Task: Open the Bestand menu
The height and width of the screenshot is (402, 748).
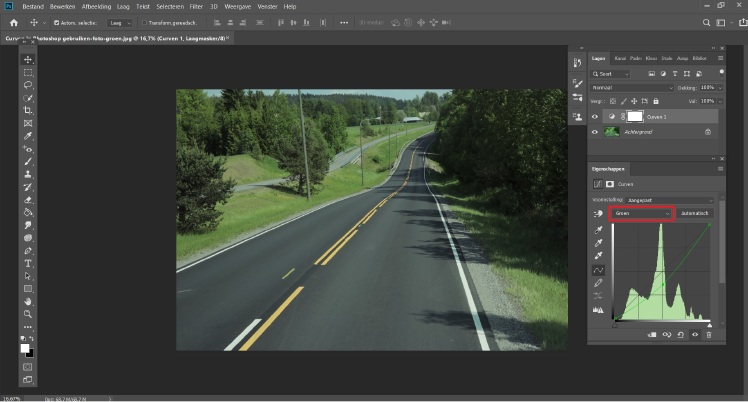Action: (33, 7)
